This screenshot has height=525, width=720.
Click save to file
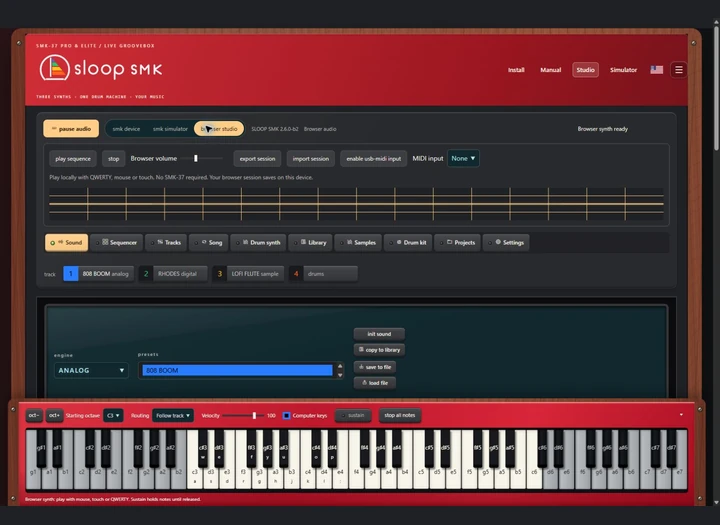(x=375, y=367)
